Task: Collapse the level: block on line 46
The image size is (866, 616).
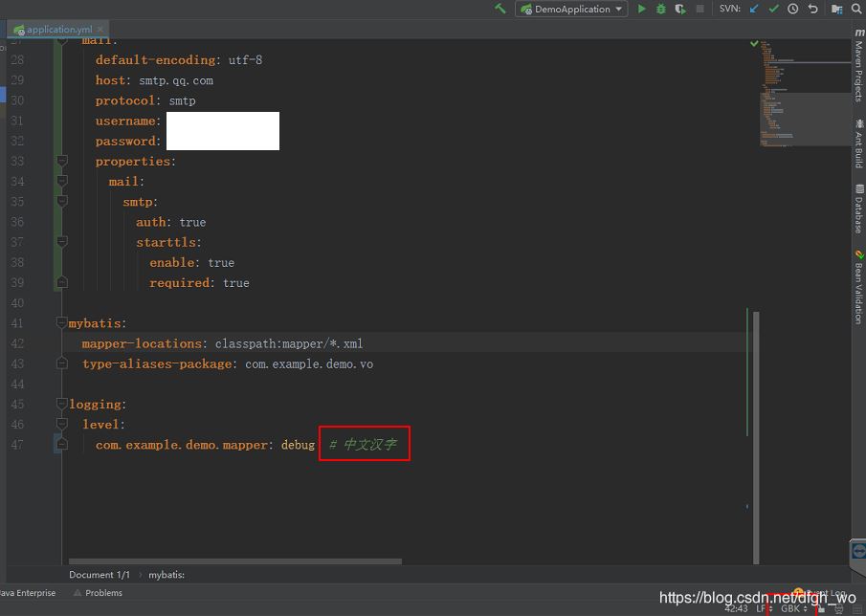Action: tap(62, 424)
